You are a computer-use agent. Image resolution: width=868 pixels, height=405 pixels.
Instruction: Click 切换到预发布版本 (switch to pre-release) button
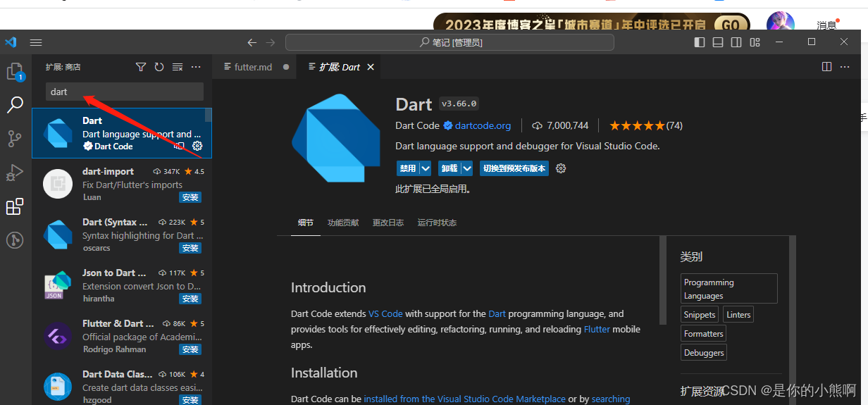pyautogui.click(x=514, y=168)
